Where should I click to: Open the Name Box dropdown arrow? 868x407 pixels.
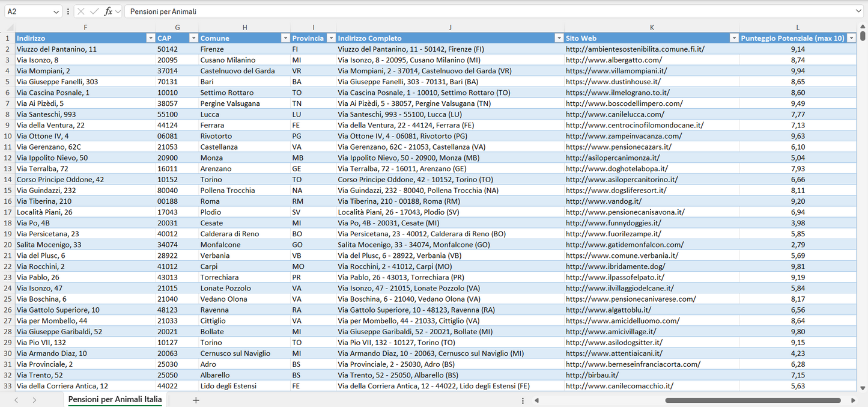(56, 11)
